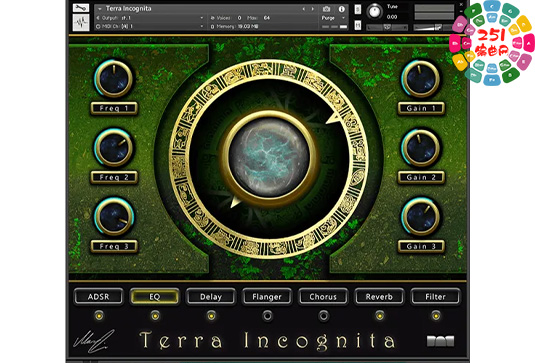Toggle the Delay power light
The width and height of the screenshot is (535, 363).
(x=211, y=316)
